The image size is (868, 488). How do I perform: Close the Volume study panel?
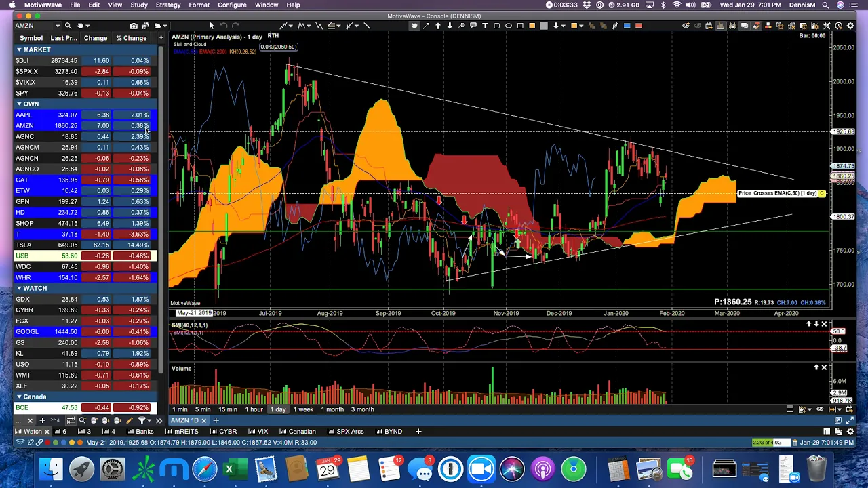[x=824, y=367]
